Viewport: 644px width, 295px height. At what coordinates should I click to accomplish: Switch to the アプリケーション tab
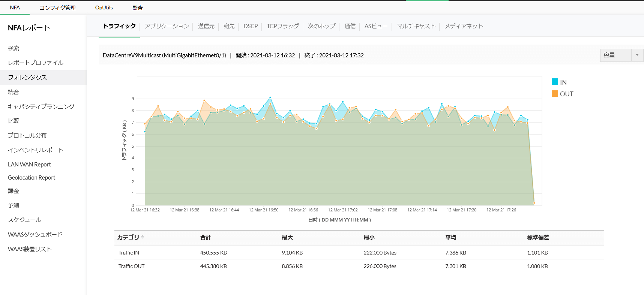[167, 26]
